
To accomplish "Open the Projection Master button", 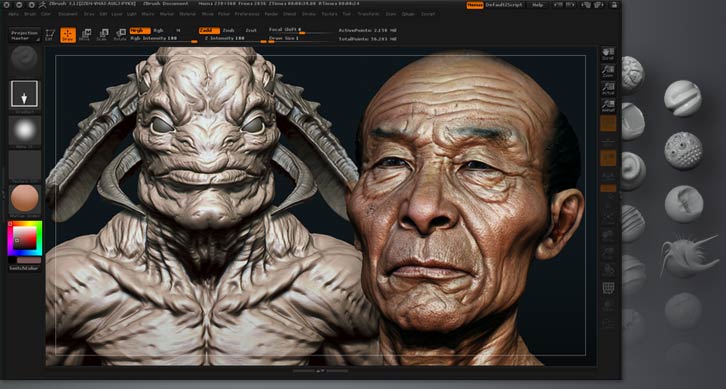I will tap(25, 35).
